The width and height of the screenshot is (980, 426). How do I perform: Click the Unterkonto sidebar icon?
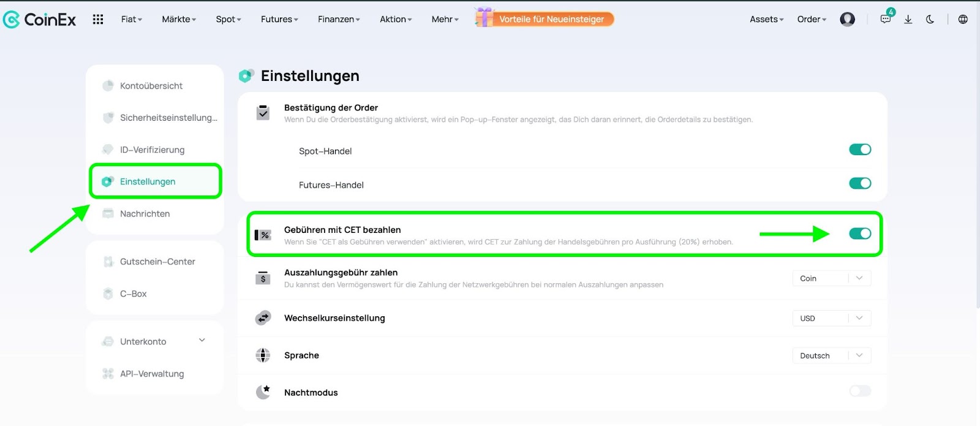pos(108,341)
